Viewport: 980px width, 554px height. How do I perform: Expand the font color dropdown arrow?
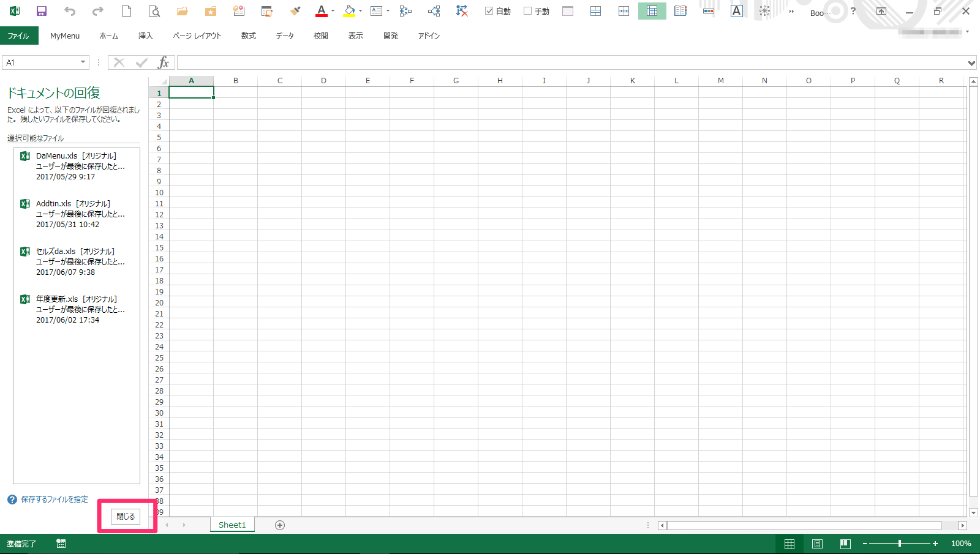333,11
